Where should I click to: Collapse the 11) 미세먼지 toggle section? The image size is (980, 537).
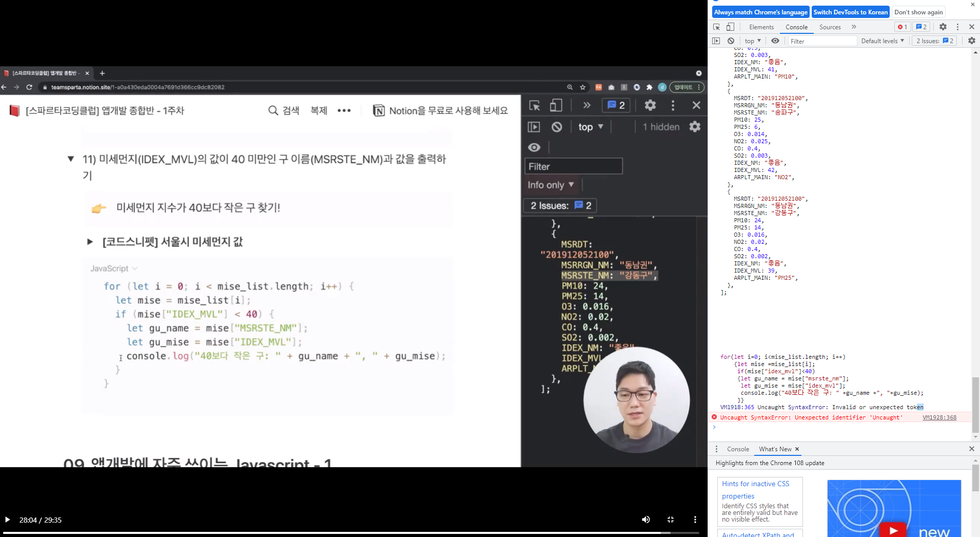71,159
